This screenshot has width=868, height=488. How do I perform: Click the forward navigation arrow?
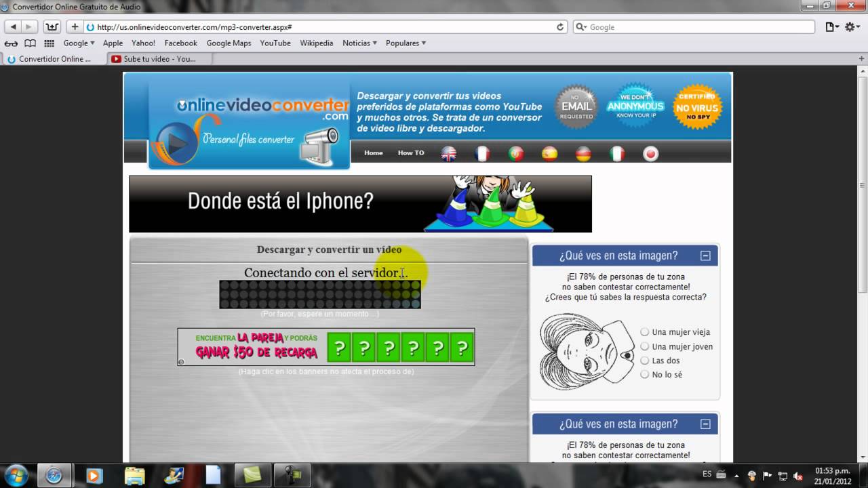(x=29, y=27)
